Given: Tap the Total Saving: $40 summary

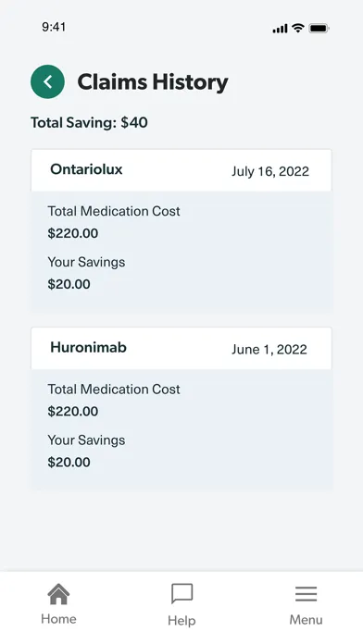Looking at the screenshot, I should point(89,122).
